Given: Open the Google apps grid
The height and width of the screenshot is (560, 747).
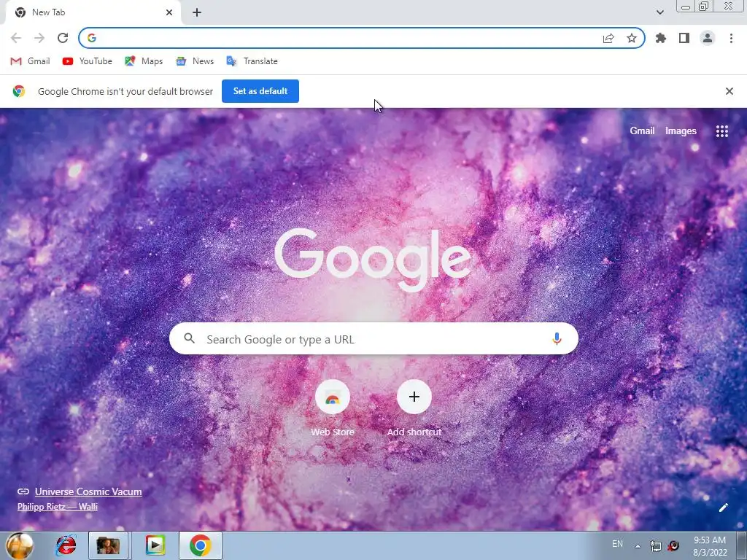Looking at the screenshot, I should pos(721,131).
